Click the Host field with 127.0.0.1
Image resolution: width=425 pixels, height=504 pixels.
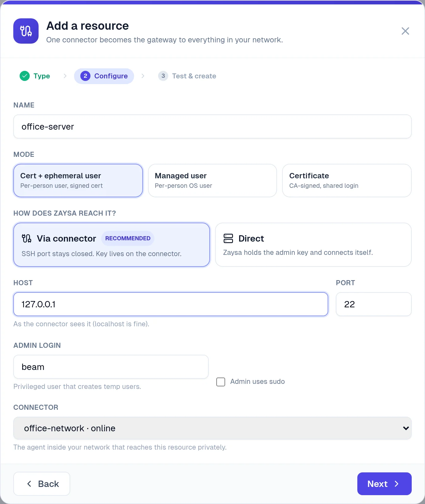point(171,304)
